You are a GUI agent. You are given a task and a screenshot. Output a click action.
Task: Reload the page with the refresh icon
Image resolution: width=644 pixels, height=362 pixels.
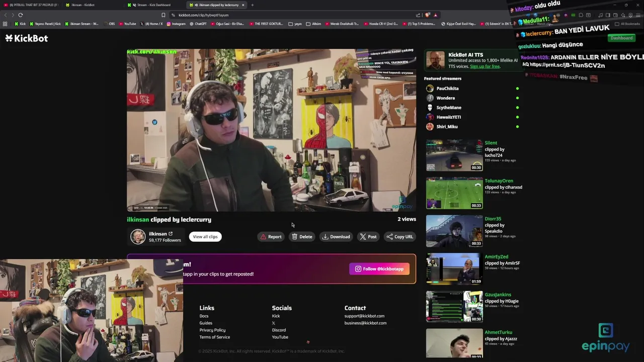click(21, 15)
